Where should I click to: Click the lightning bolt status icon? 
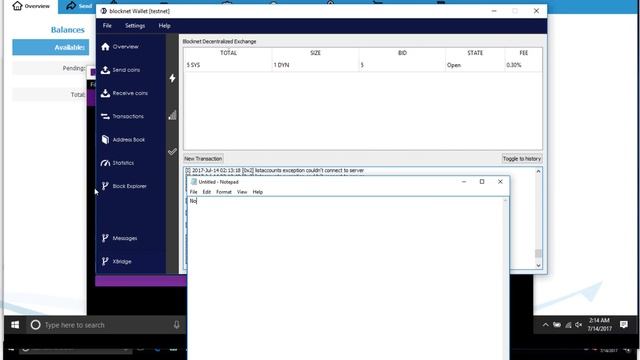(x=172, y=78)
